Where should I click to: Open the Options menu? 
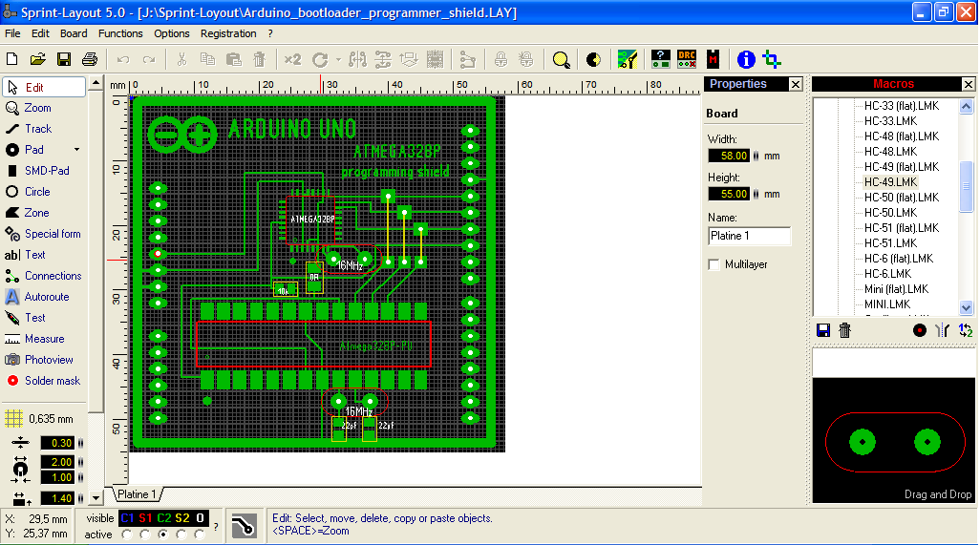pyautogui.click(x=172, y=33)
